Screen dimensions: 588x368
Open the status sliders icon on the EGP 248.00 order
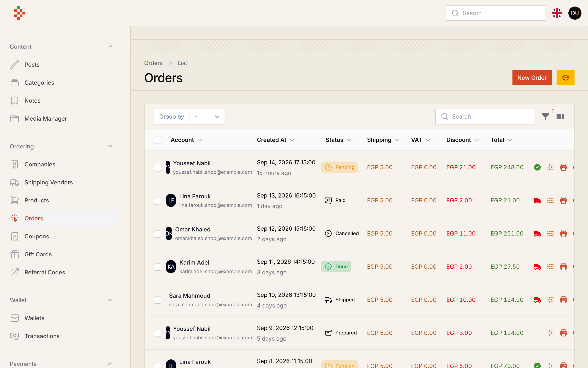[550, 167]
